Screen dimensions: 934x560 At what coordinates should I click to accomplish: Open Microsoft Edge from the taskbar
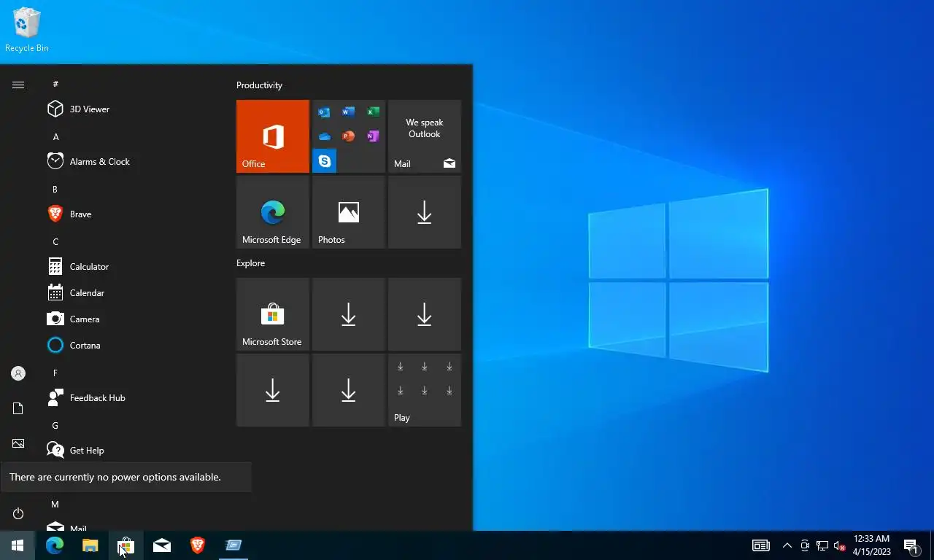click(x=55, y=545)
